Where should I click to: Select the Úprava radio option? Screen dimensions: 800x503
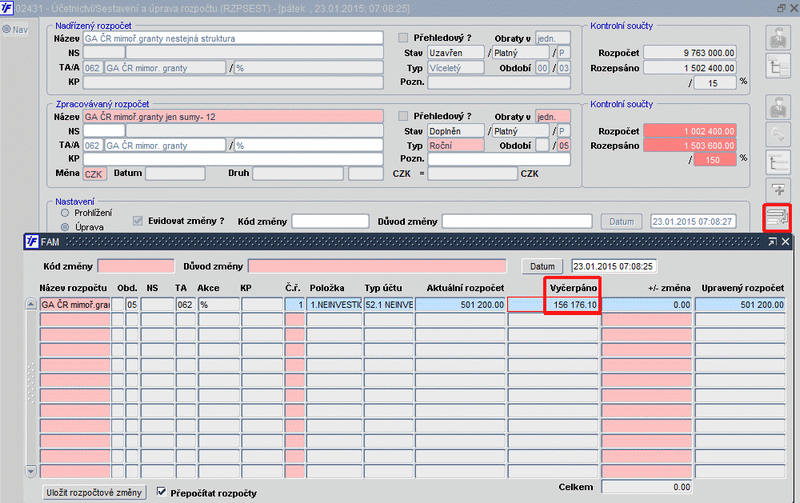point(66,227)
